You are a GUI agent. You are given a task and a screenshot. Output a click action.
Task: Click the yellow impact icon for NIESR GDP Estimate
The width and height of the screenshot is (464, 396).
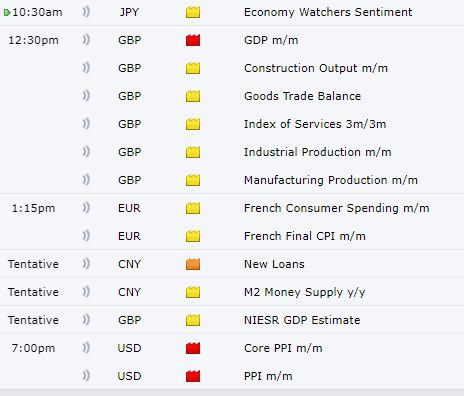[193, 320]
